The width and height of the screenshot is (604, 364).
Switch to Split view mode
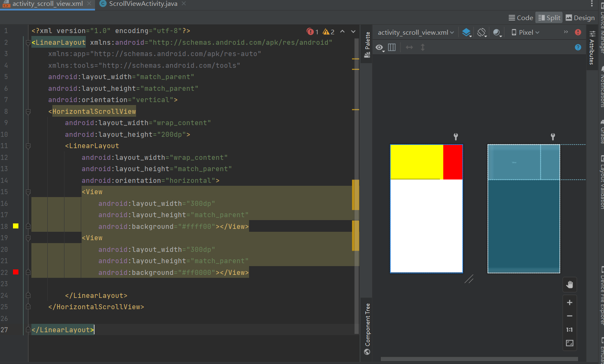pyautogui.click(x=549, y=18)
